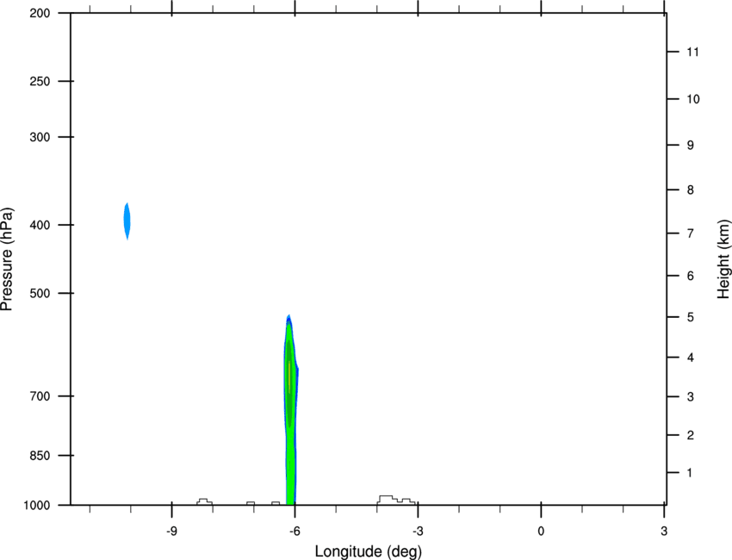Click the 0 longitude tick label
The height and width of the screenshot is (560, 732).
coord(541,532)
